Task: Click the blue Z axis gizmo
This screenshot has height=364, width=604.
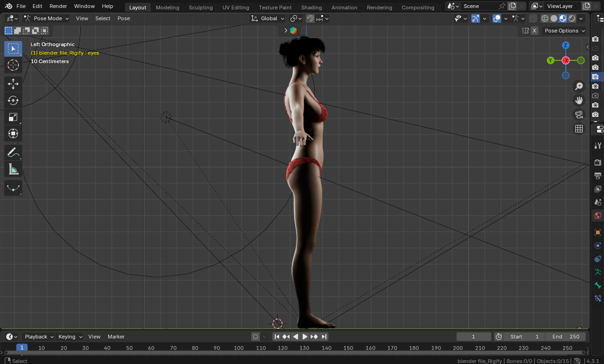Action: 566,45
